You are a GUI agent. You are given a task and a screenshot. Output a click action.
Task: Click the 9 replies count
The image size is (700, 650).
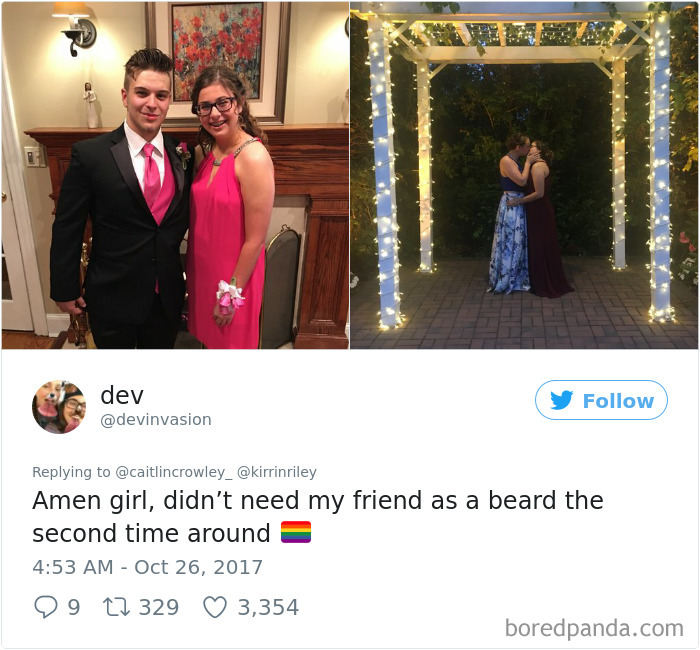(74, 607)
